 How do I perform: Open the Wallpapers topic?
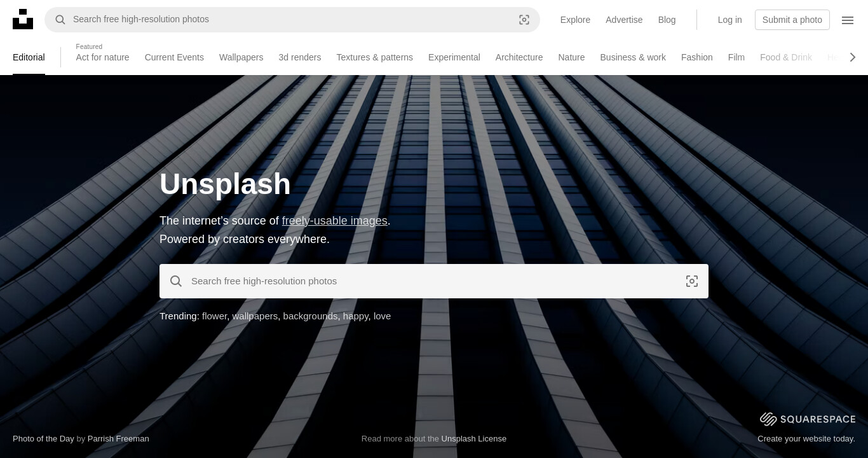pos(241,57)
